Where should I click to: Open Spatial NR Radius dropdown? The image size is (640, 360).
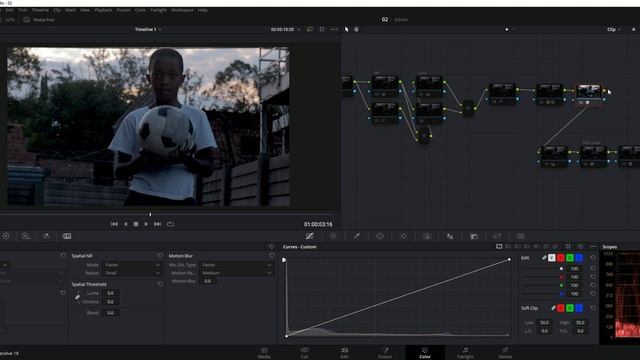point(132,273)
